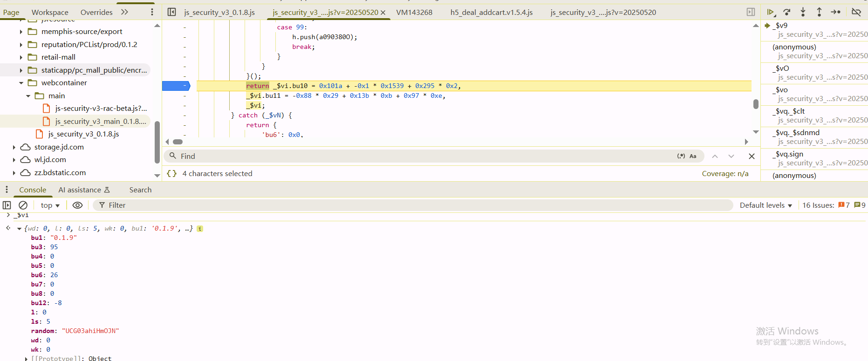The width and height of the screenshot is (868, 361).
Task: Toggle match case in Find bar
Action: pyautogui.click(x=693, y=156)
